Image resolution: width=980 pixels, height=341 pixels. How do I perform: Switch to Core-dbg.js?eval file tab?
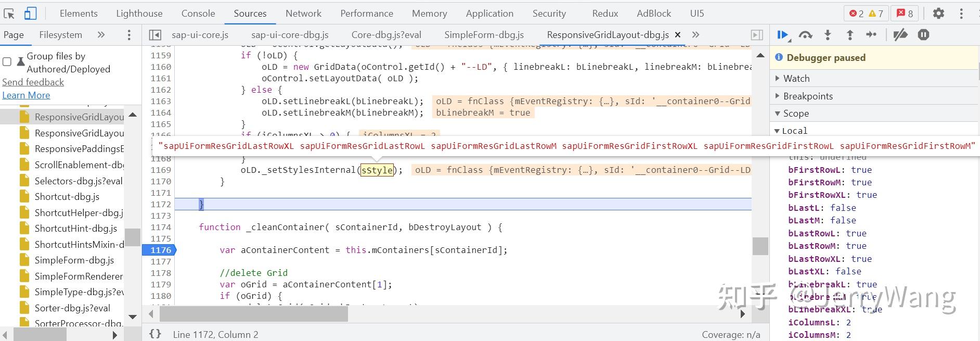point(386,35)
